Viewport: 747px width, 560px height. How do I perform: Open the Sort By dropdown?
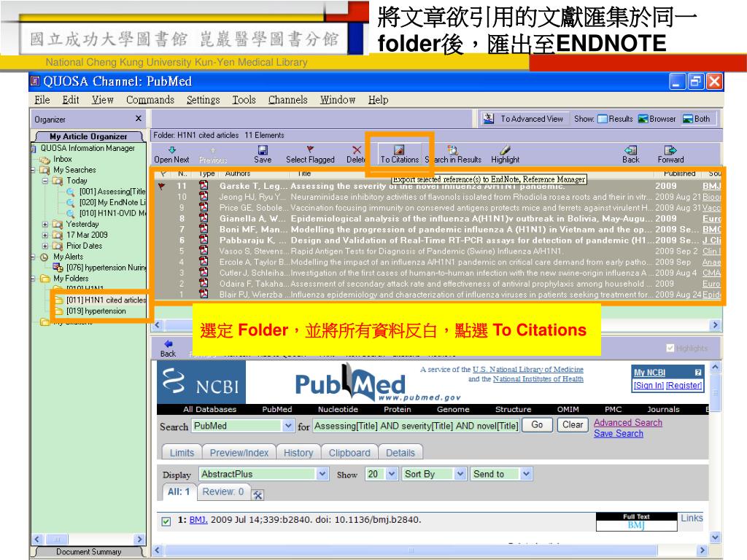click(x=460, y=474)
